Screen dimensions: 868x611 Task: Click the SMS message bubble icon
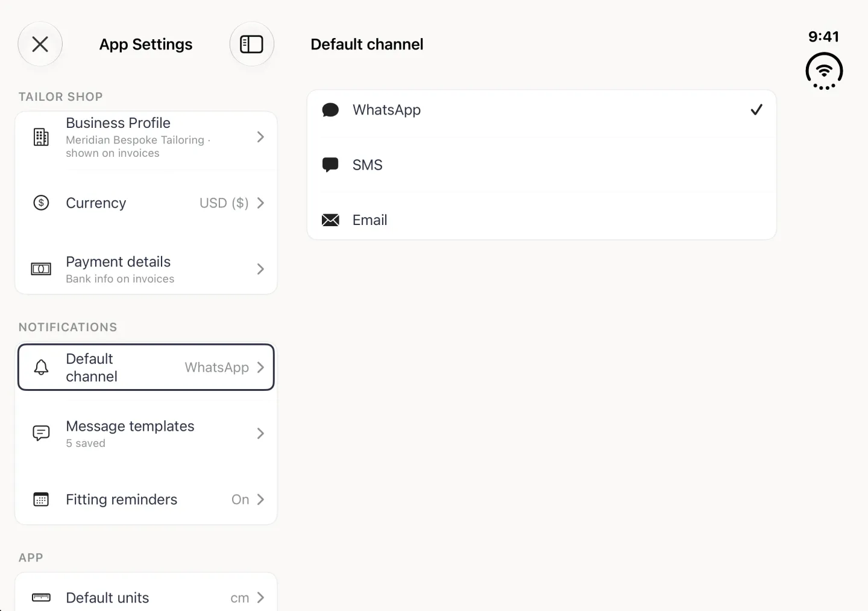click(330, 165)
